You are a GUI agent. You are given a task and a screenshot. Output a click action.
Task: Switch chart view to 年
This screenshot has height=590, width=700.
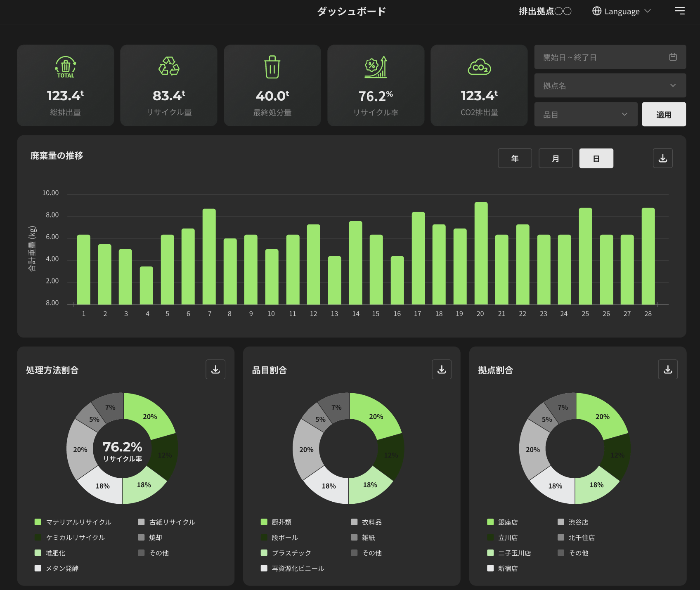[x=515, y=158]
